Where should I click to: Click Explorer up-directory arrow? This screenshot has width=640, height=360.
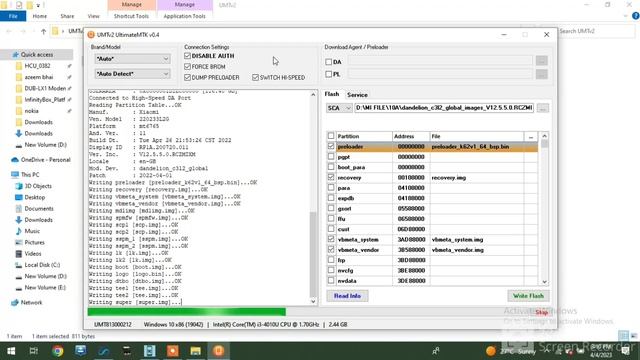(x=43, y=31)
